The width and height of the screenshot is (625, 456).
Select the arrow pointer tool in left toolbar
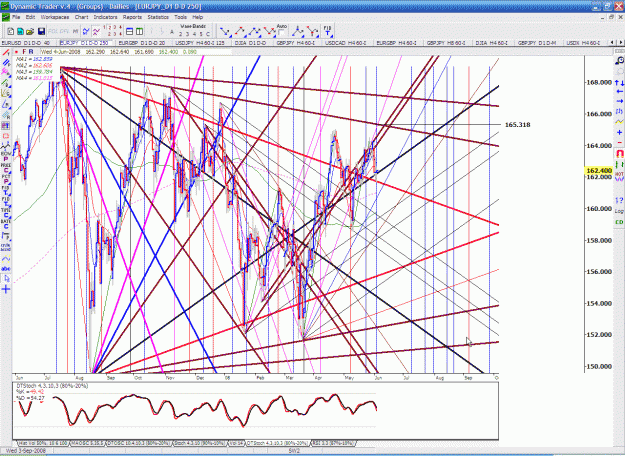(x=6, y=279)
